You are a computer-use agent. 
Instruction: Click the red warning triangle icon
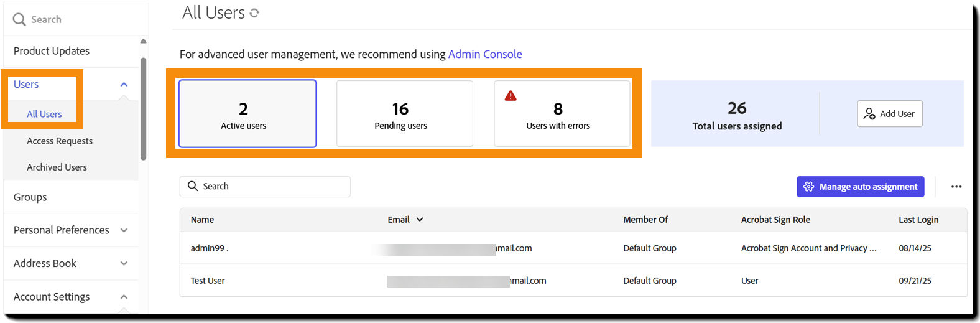pyautogui.click(x=511, y=96)
